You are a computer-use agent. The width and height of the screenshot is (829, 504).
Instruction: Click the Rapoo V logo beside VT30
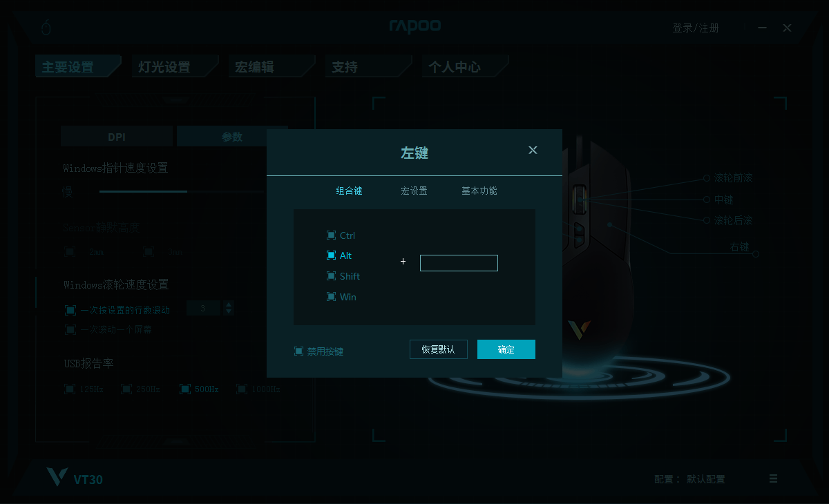[56, 477]
